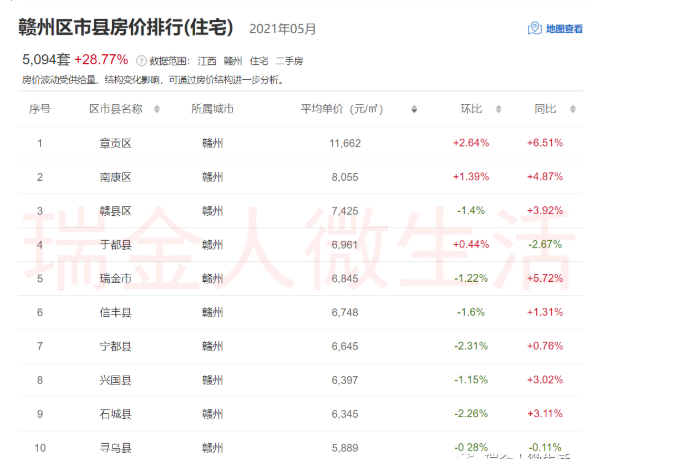
Task: Click the +6.51% year-on-year value
Action: (x=545, y=143)
